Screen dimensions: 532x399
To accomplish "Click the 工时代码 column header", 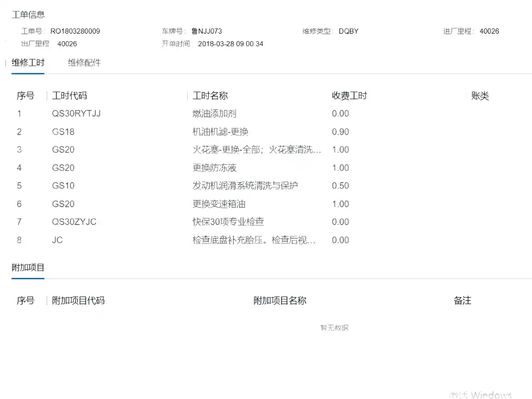I will [x=69, y=95].
